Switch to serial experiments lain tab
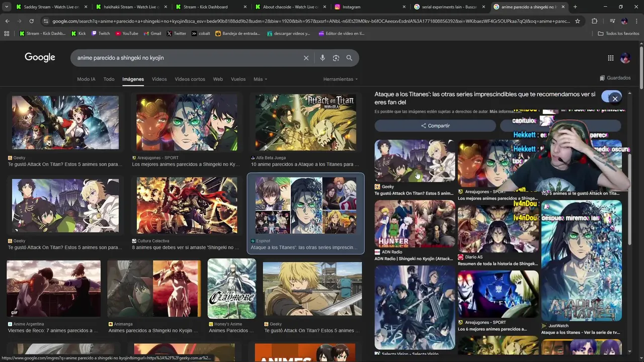This screenshot has width=644, height=362. [449, 7]
